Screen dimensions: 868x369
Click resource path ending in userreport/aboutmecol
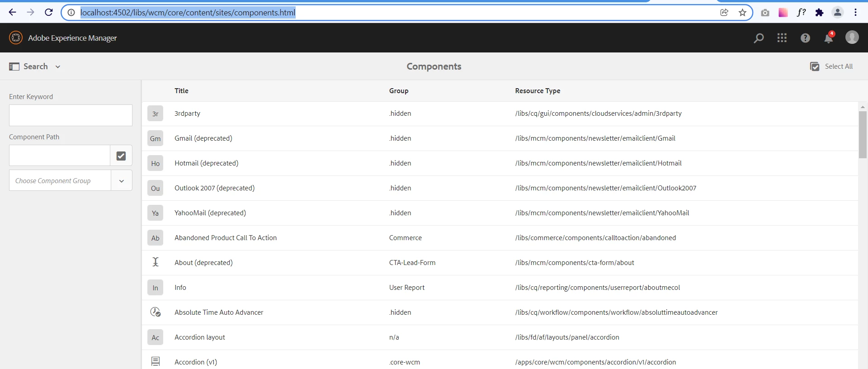coord(597,288)
